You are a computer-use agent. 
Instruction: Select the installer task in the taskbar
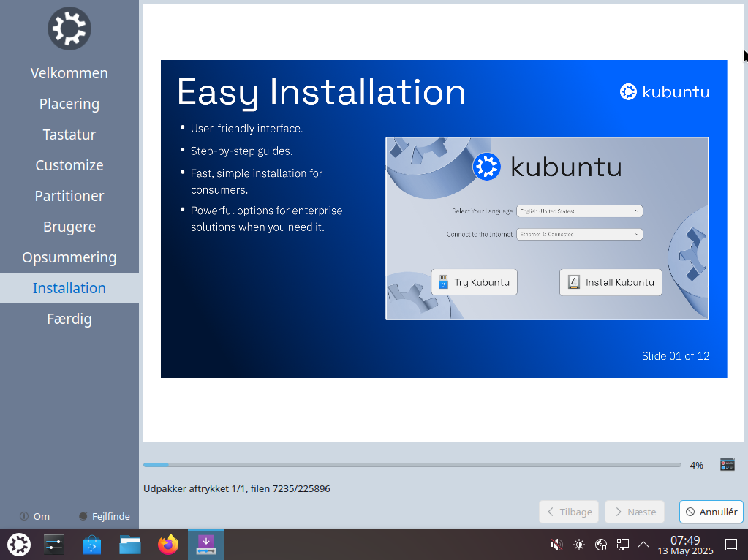coord(206,544)
